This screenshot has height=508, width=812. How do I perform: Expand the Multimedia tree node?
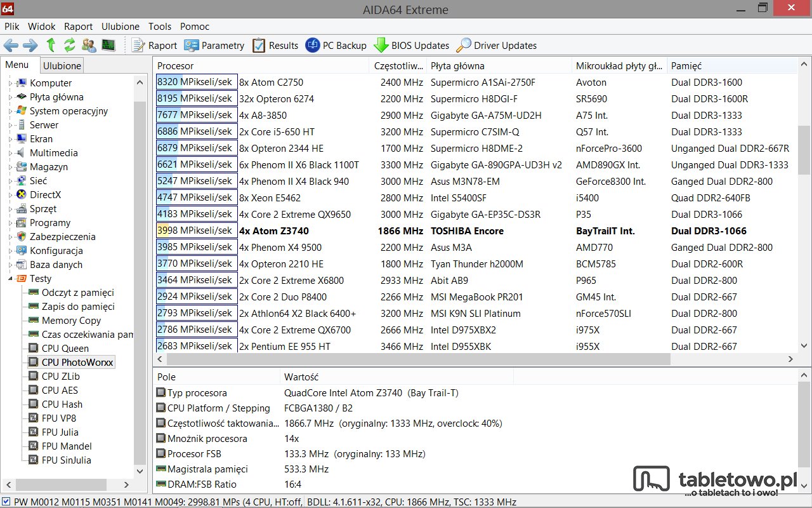pos(10,153)
